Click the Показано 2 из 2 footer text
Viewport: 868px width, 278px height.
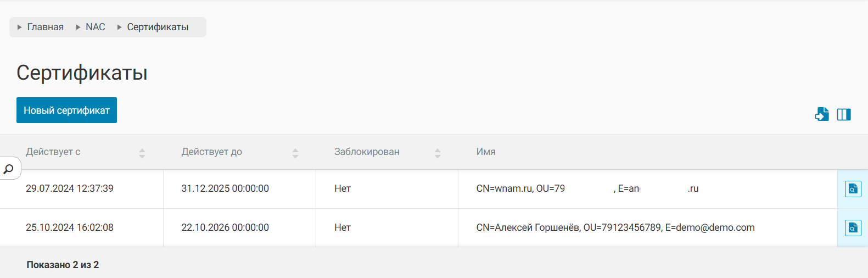63,265
